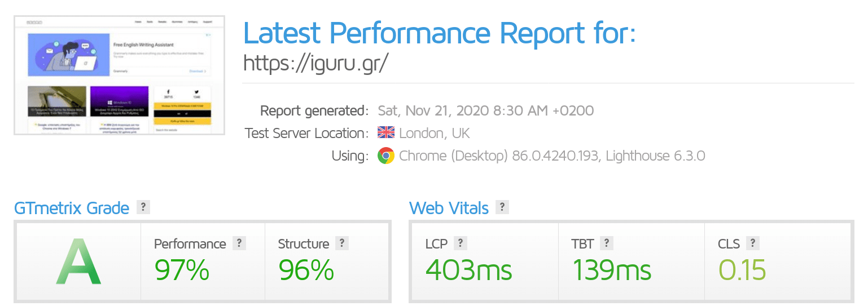Select the Web Vitals heading

pyautogui.click(x=449, y=208)
